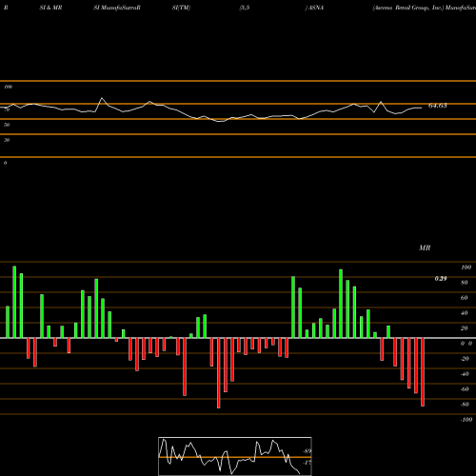Click the MR right-axis label 40
Screen dimensions: 476x476
tap(465, 313)
